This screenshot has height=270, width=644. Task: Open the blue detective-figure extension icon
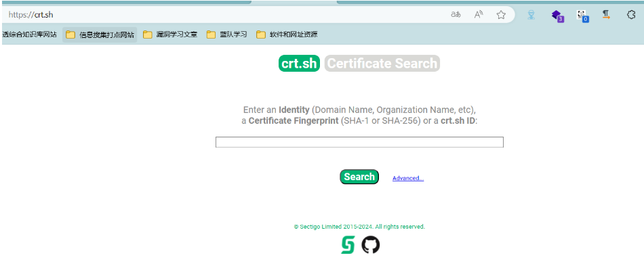(531, 15)
